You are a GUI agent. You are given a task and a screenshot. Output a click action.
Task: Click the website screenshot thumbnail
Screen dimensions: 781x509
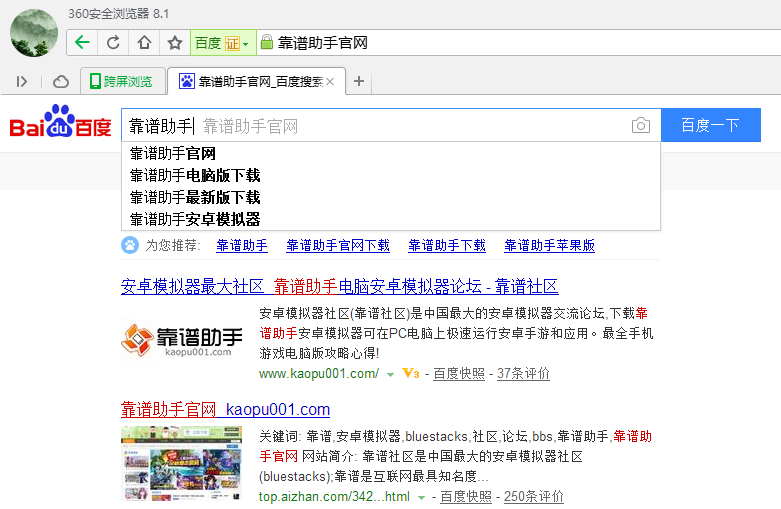(181, 464)
